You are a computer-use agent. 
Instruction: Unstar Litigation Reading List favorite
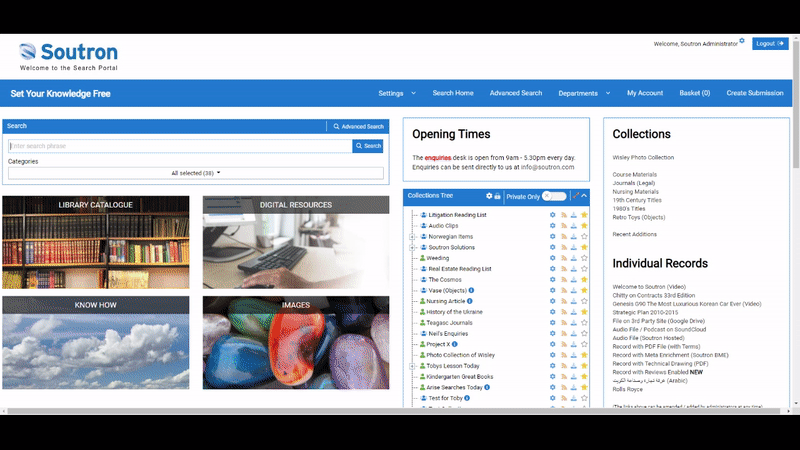584,215
